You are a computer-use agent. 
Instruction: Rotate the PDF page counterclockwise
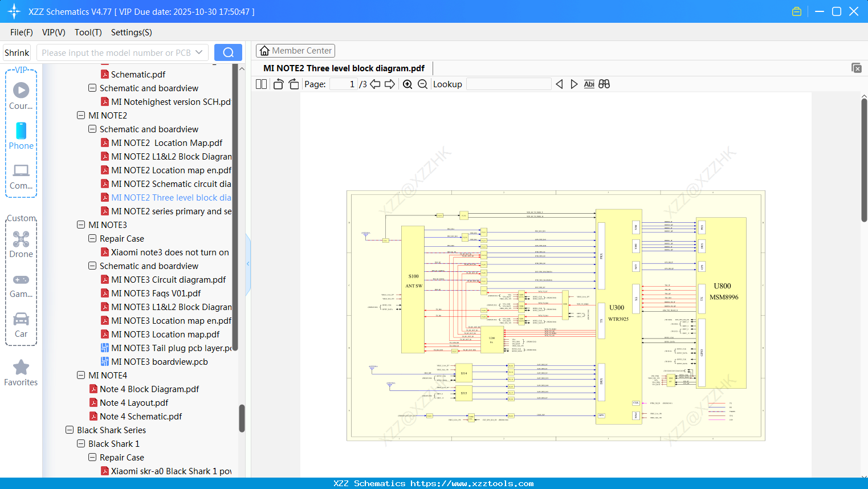click(x=278, y=84)
